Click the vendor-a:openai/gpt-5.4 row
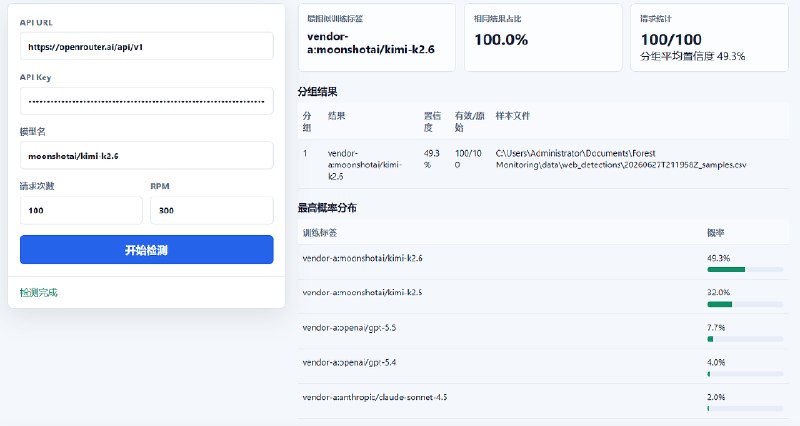This screenshot has height=426, width=800. [x=543, y=366]
